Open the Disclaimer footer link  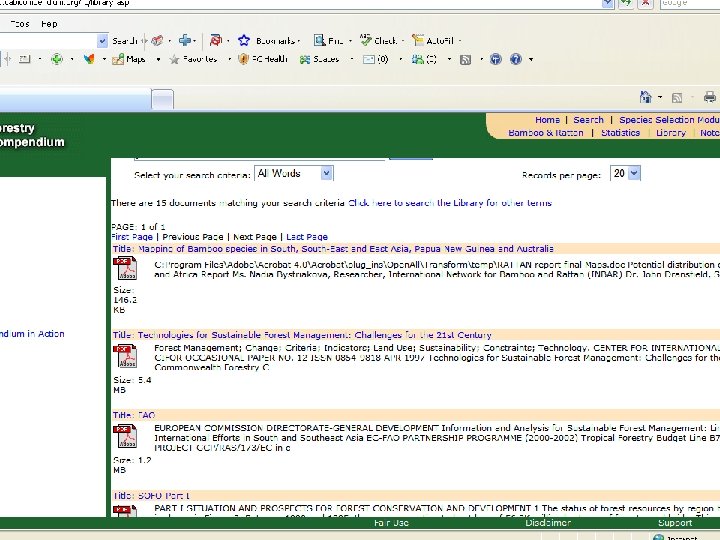pyautogui.click(x=548, y=523)
